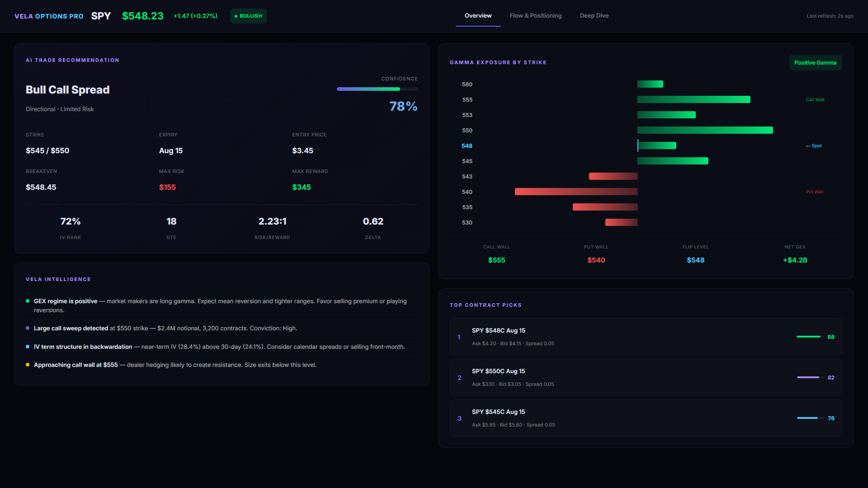
Task: Click the $548.23 price in header
Action: click(143, 16)
